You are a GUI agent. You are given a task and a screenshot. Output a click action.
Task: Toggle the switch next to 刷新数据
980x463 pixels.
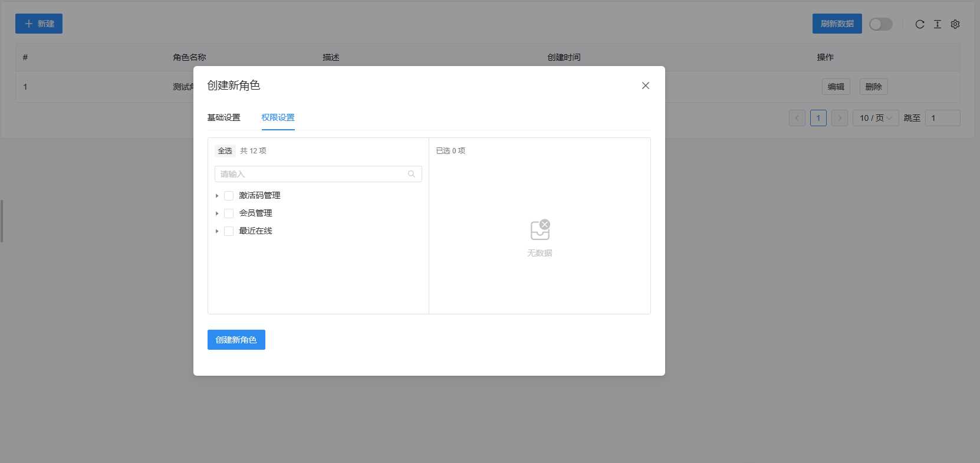pyautogui.click(x=880, y=24)
